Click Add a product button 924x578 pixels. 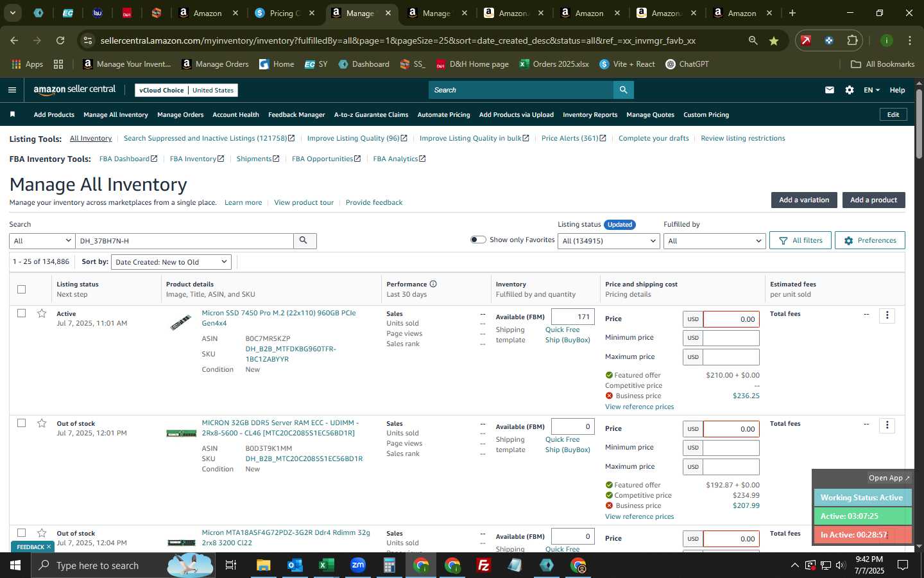873,200
